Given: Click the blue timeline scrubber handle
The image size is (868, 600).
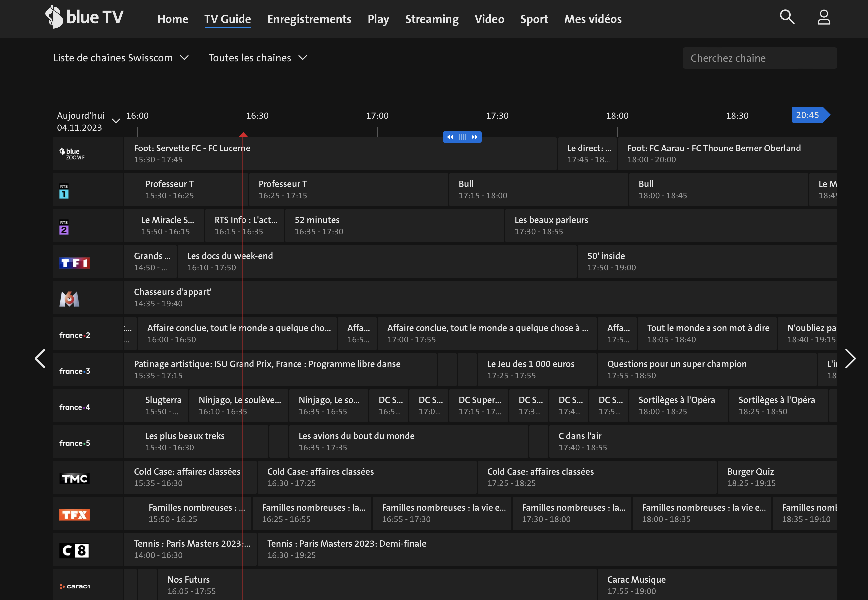Looking at the screenshot, I should coord(462,137).
